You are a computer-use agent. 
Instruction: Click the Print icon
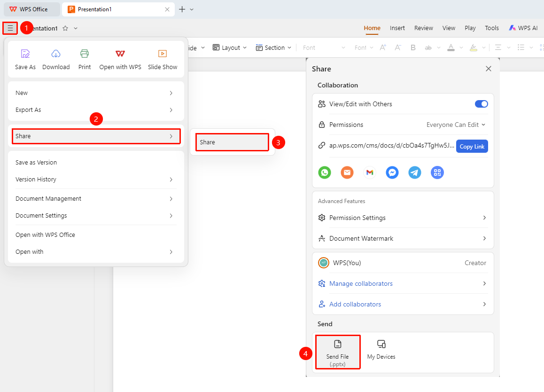[x=84, y=54]
